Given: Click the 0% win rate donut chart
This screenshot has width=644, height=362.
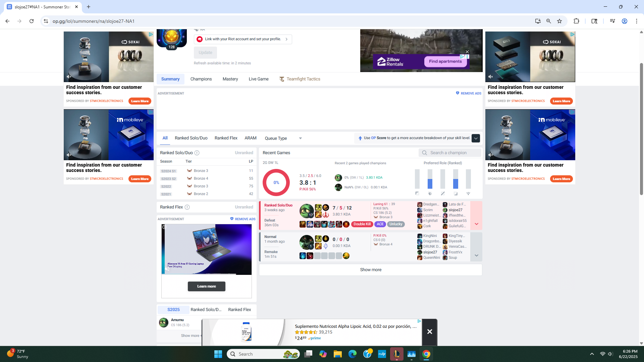Looking at the screenshot, I should 276,183.
